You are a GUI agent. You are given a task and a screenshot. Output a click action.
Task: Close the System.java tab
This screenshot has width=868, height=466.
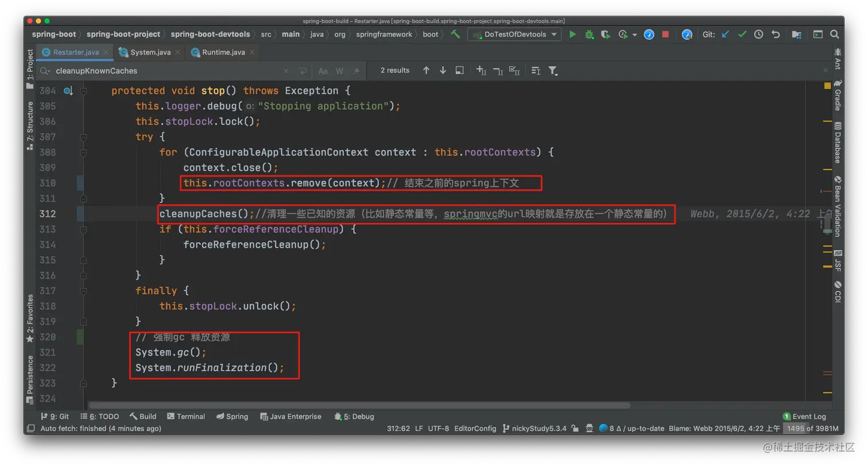(x=176, y=52)
